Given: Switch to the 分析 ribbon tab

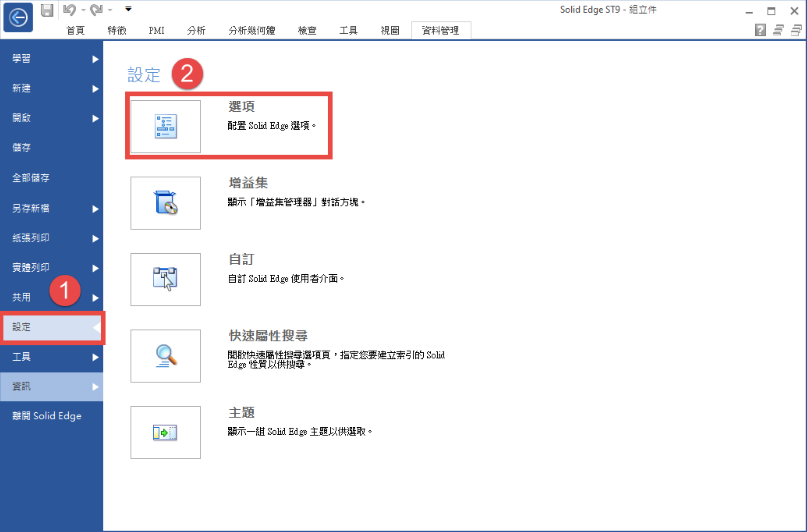Looking at the screenshot, I should pos(196,30).
